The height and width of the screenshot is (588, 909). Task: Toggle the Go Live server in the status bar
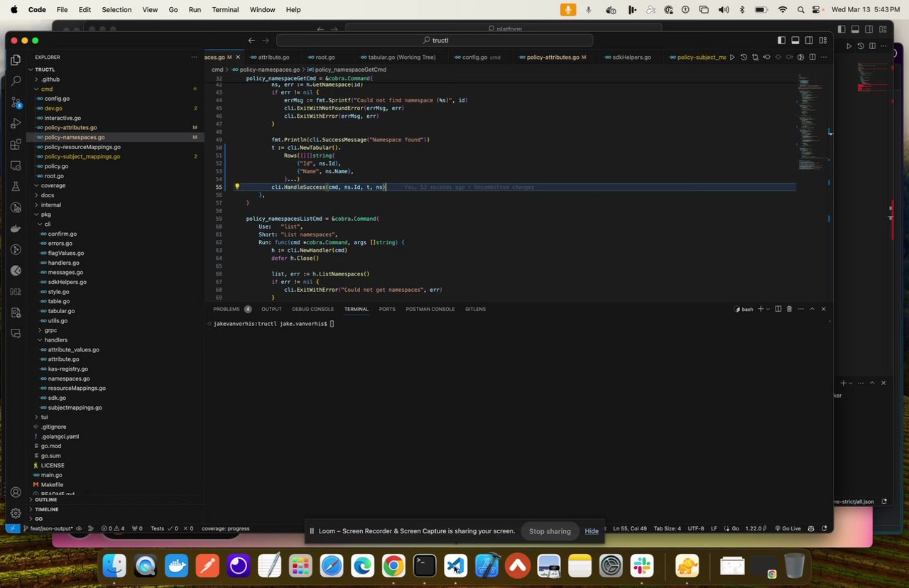(x=788, y=528)
